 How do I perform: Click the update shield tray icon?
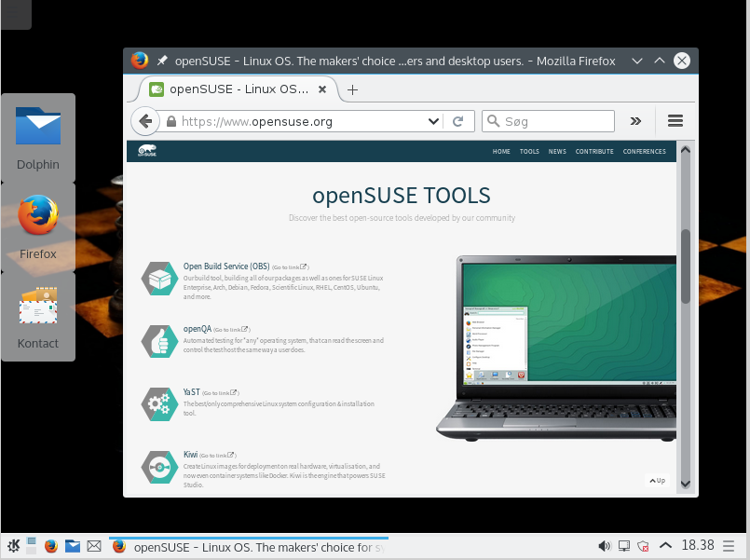[x=644, y=546]
